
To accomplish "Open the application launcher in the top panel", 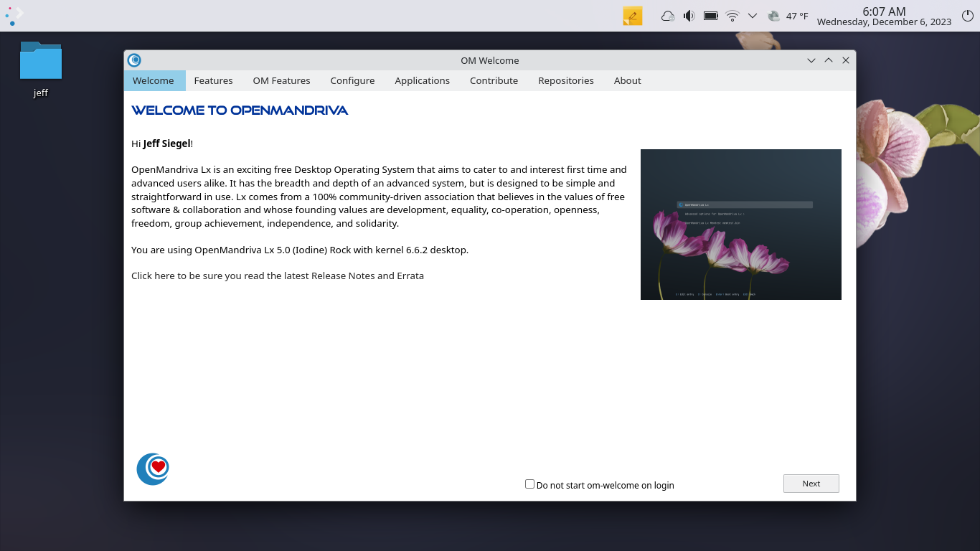I will click(x=14, y=15).
